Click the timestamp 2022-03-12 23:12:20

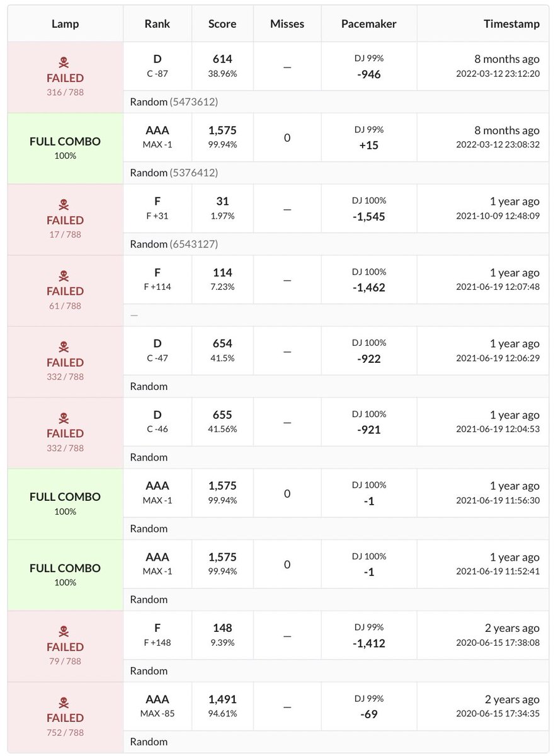pyautogui.click(x=499, y=73)
